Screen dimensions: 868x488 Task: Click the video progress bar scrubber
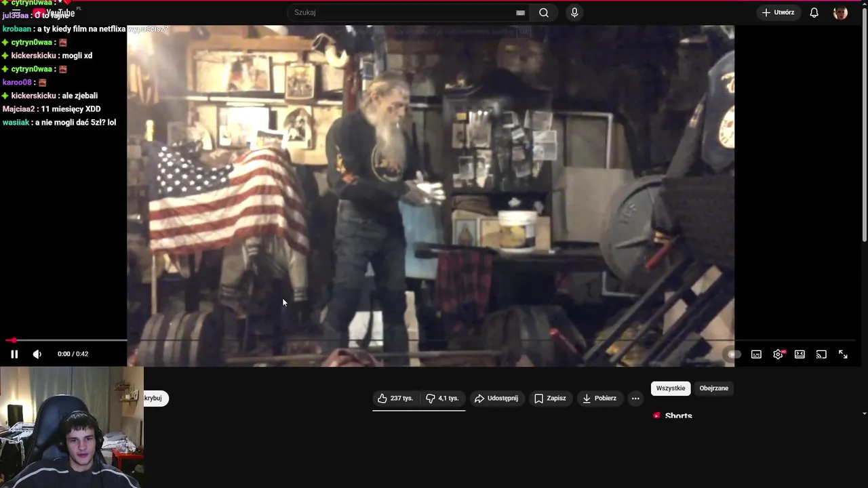coord(13,340)
